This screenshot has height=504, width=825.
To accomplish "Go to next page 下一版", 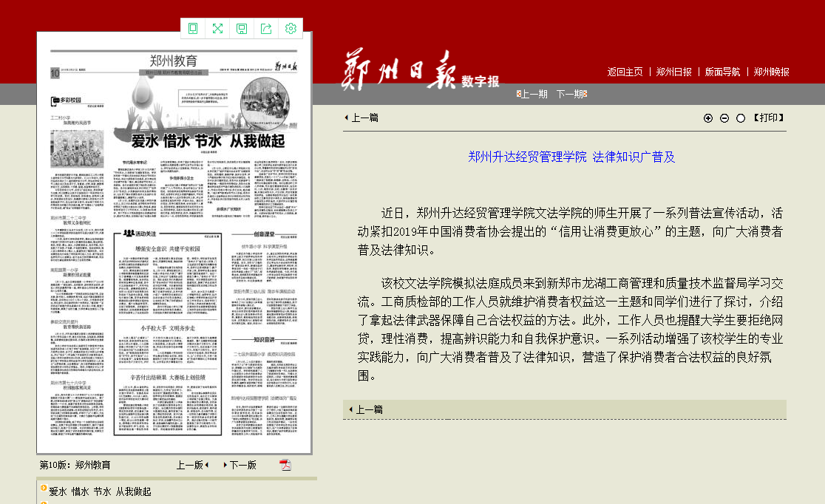I will click(241, 465).
